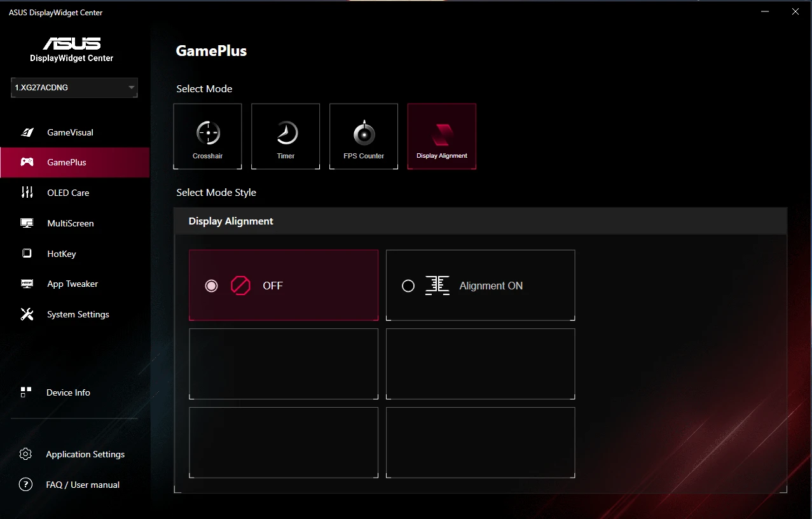Open System Settings menu item

[x=78, y=314]
